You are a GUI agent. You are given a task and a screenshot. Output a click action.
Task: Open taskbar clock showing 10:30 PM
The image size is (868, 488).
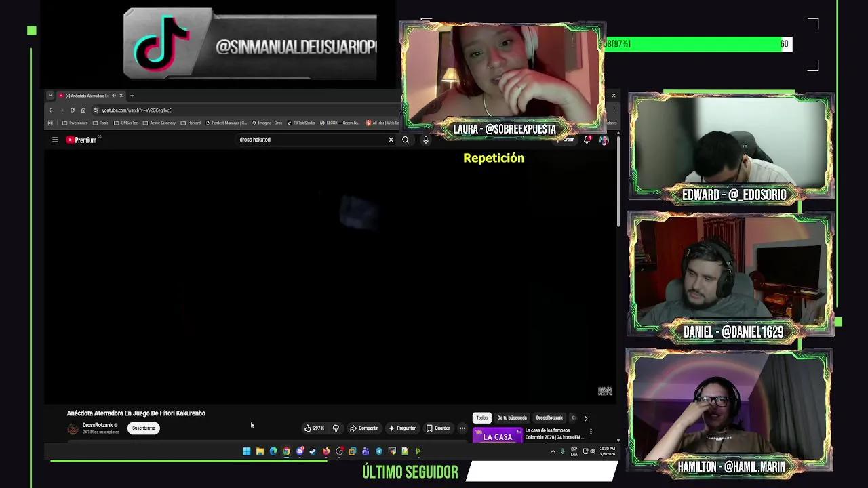coord(608,451)
